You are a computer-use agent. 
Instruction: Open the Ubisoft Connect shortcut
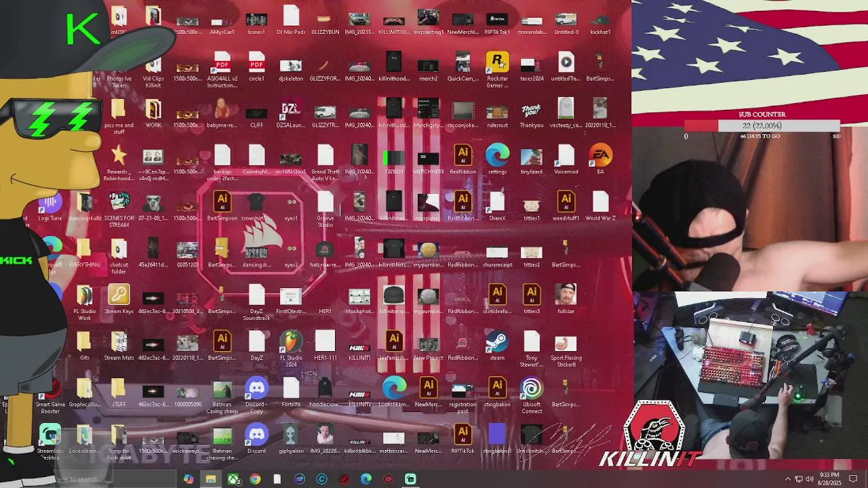pos(532,388)
